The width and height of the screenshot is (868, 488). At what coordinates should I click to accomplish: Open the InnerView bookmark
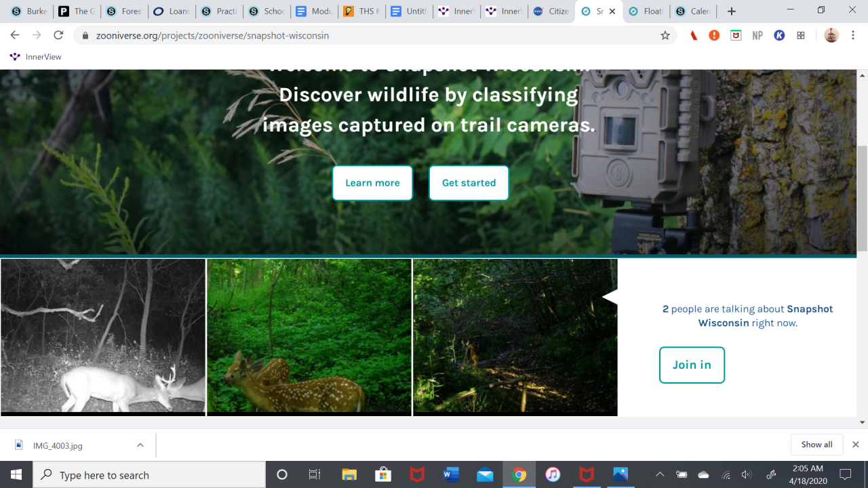coord(35,57)
